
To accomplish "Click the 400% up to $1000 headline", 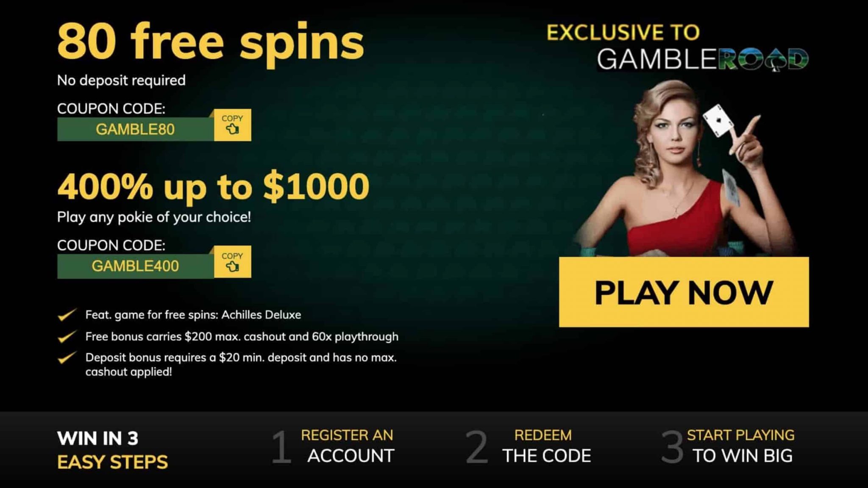I will (213, 186).
